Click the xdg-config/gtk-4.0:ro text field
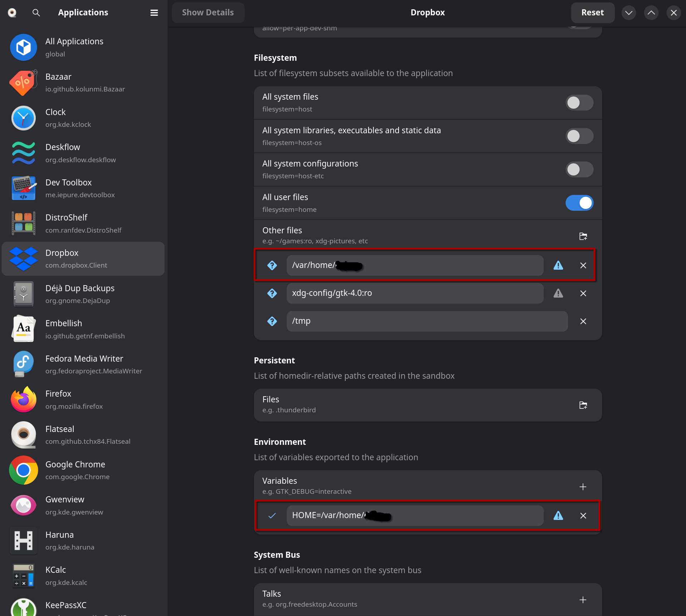Viewport: 686px width, 616px height. coord(415,293)
